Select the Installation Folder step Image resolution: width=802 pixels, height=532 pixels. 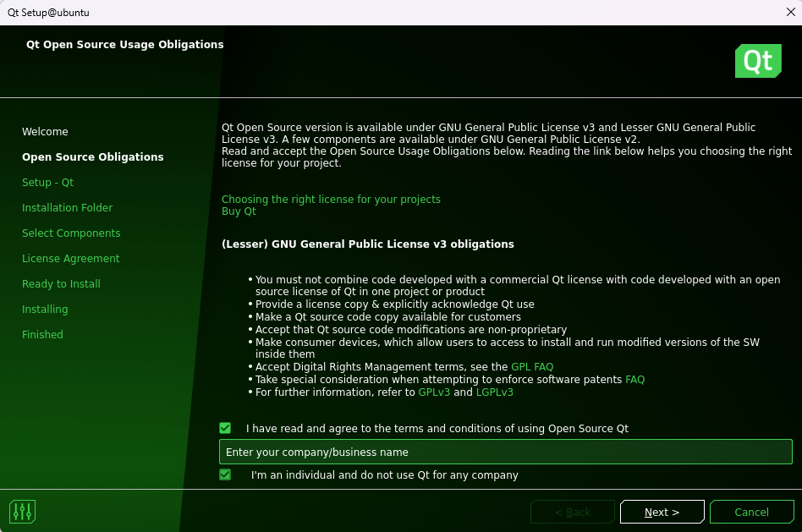[67, 208]
